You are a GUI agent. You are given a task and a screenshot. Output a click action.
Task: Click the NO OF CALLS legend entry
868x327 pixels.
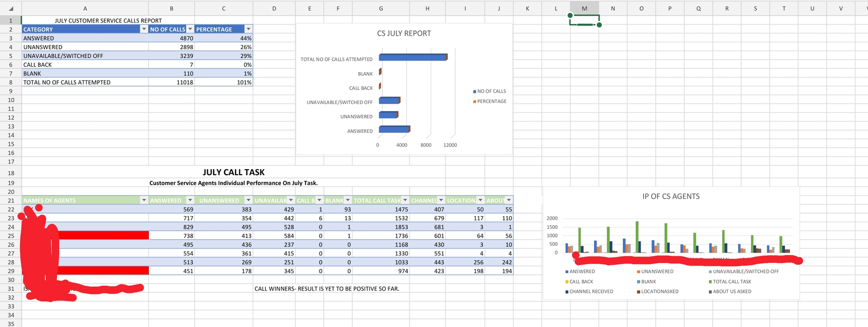tap(490, 91)
